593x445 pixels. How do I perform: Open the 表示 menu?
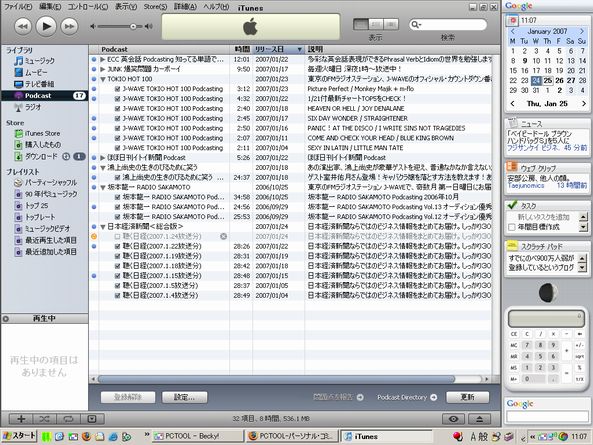coord(126,7)
